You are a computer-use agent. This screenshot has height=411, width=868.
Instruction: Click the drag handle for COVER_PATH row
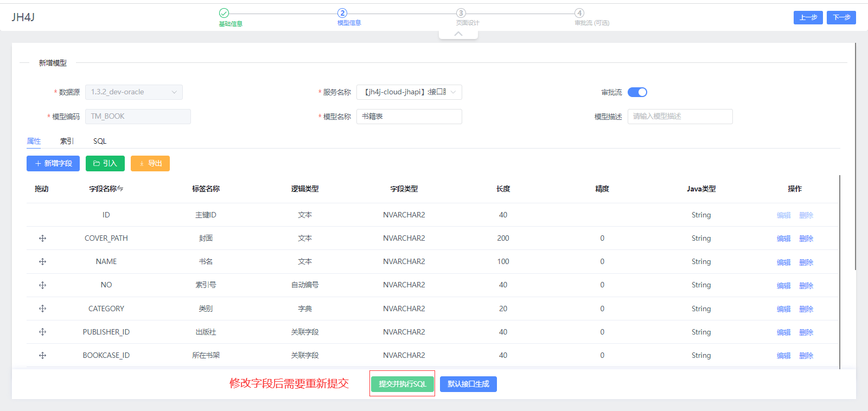pyautogui.click(x=42, y=239)
